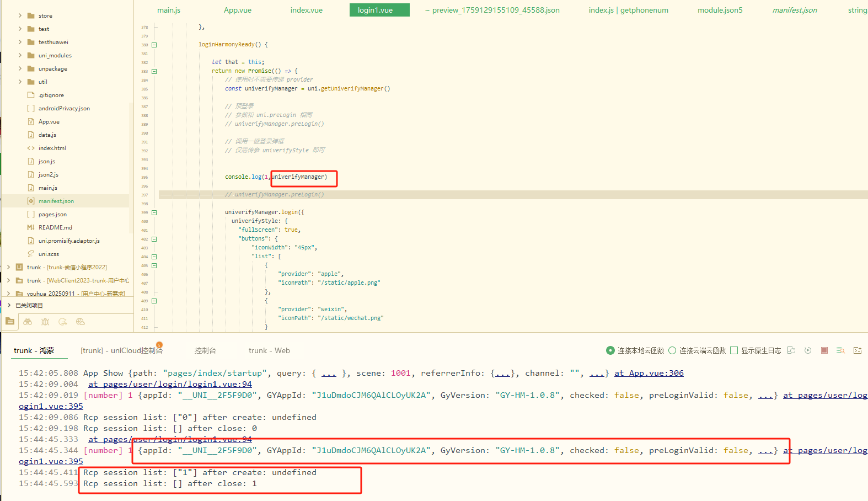Open the bug debug panel icon
Screen dimensions: 868x501
[x=45, y=322]
